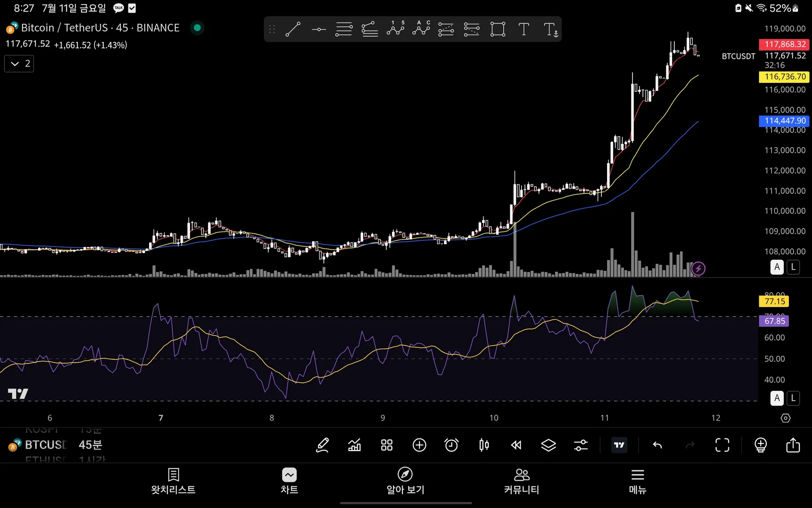Tap the purple lightning bolt icon
The width and height of the screenshot is (812, 508).
tap(698, 269)
